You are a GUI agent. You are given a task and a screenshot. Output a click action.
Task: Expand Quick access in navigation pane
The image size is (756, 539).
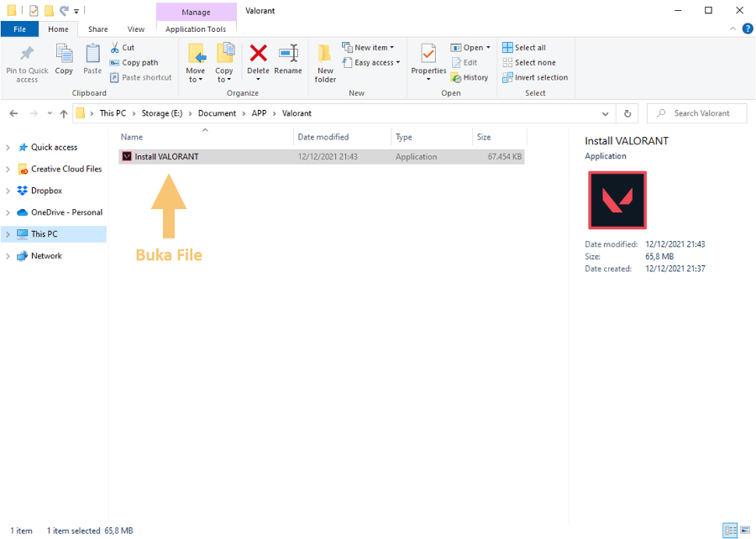8,148
